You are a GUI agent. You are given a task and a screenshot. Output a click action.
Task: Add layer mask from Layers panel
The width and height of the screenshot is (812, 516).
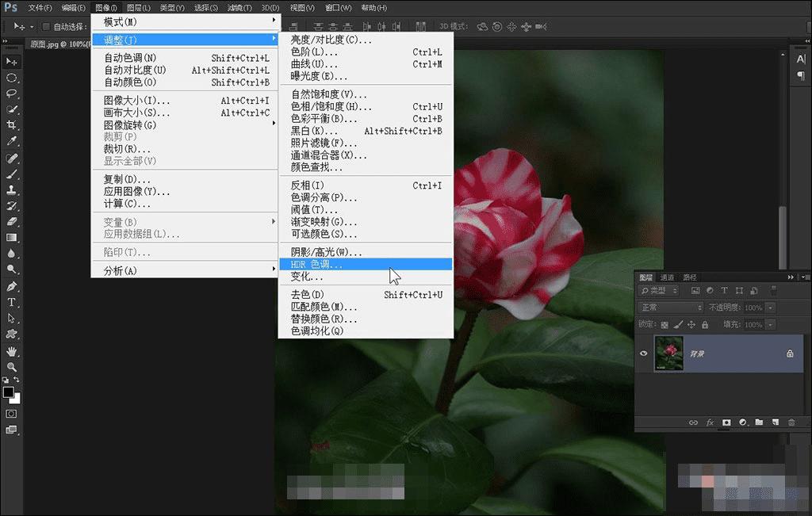[726, 422]
